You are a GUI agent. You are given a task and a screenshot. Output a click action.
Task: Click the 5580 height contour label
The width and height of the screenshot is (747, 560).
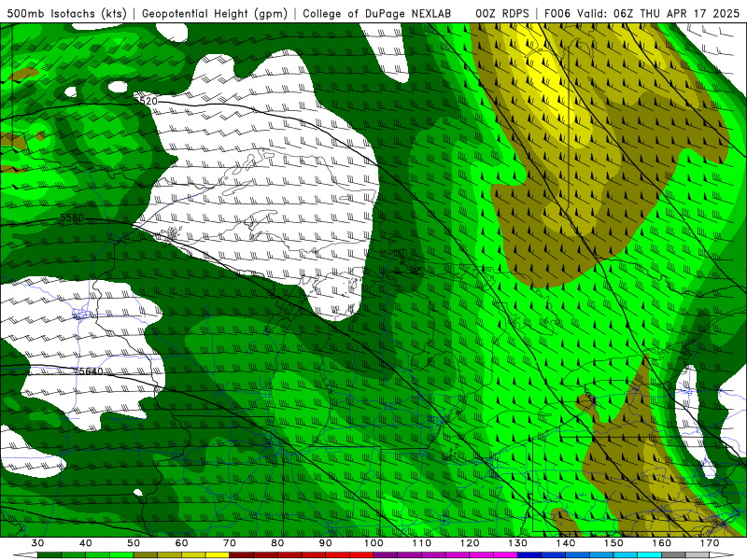(72, 218)
